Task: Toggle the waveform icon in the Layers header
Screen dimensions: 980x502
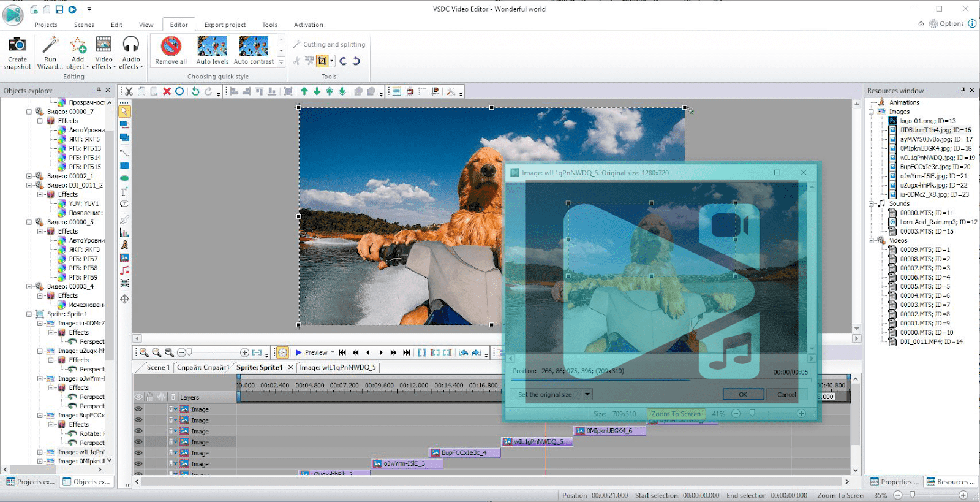Action: [161, 397]
